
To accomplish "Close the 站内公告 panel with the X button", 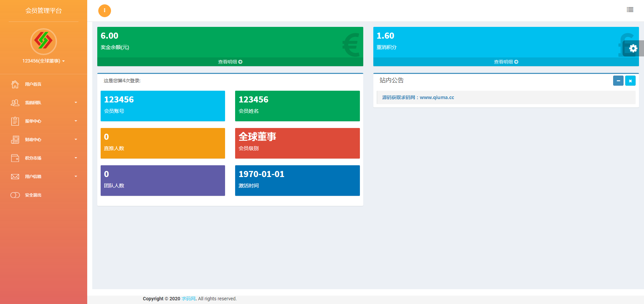I will (630, 81).
